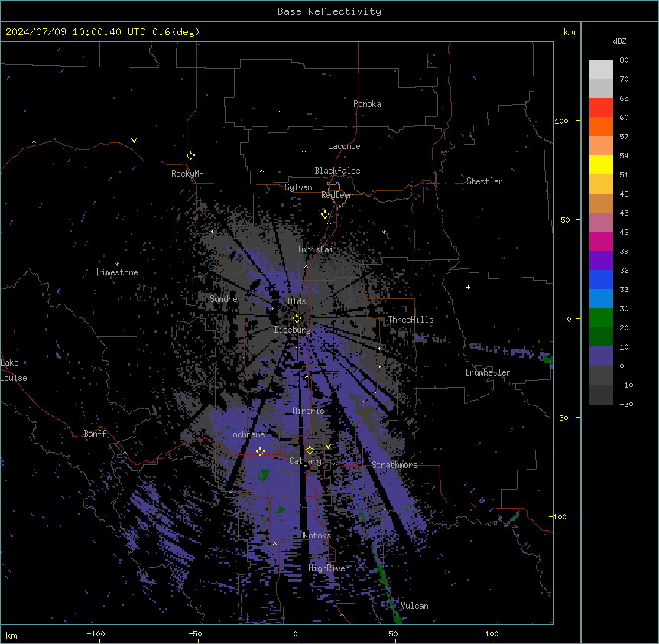Select the Banff label
Viewport: 659px width, 644px height.
coord(95,434)
